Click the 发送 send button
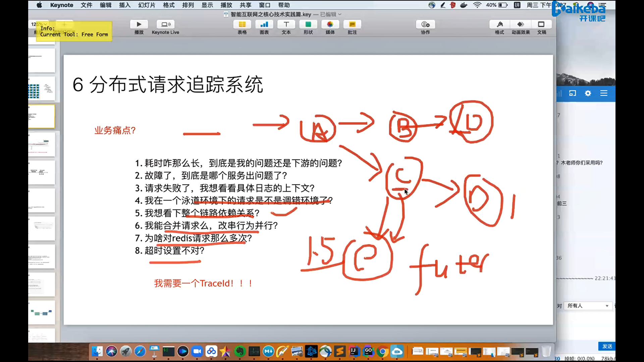The image size is (644, 362). point(607,346)
